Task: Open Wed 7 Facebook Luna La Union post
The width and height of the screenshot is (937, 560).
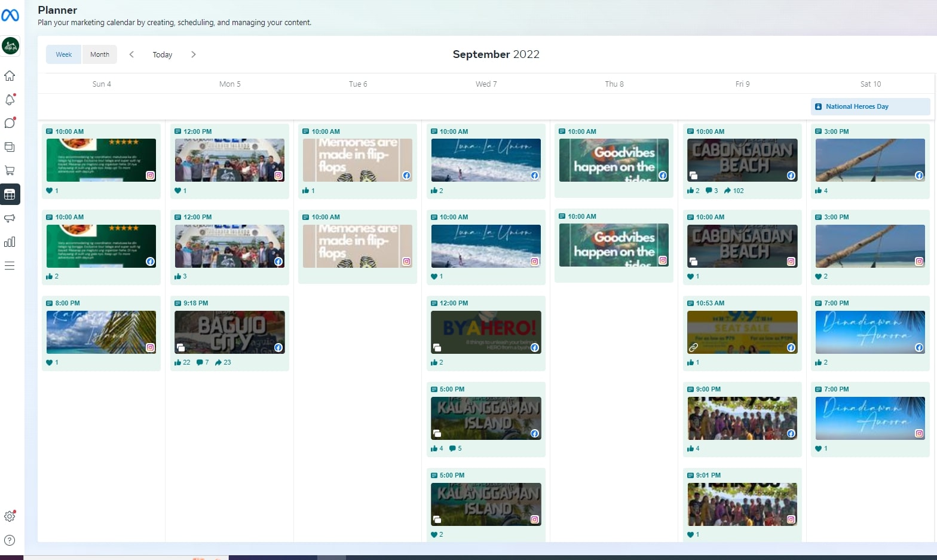Action: click(486, 160)
